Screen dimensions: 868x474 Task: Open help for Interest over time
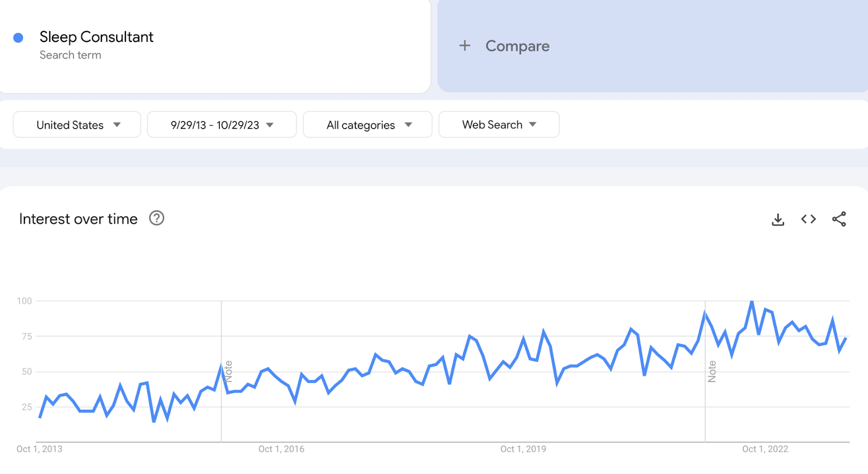click(156, 218)
